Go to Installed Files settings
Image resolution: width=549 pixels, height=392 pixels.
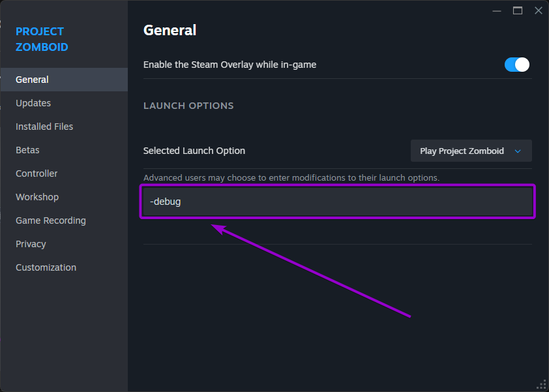coord(64,127)
